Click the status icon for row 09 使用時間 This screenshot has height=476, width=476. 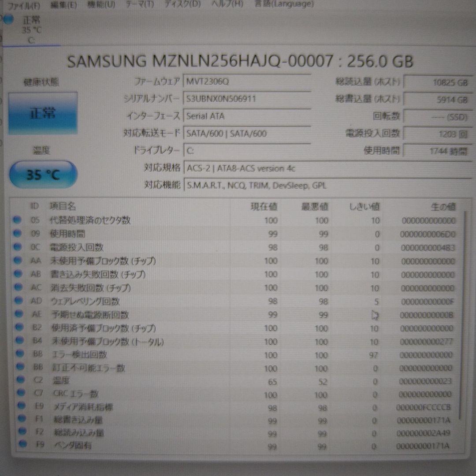click(x=17, y=233)
